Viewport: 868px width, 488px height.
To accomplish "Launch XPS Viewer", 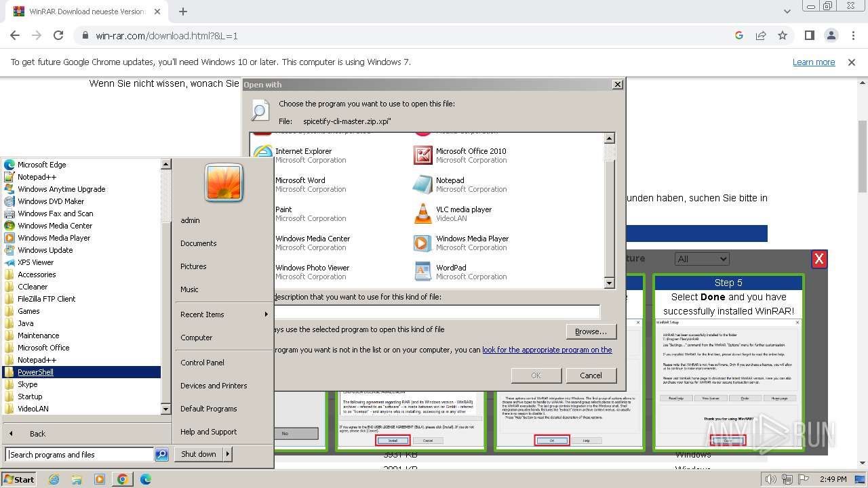I will [35, 262].
